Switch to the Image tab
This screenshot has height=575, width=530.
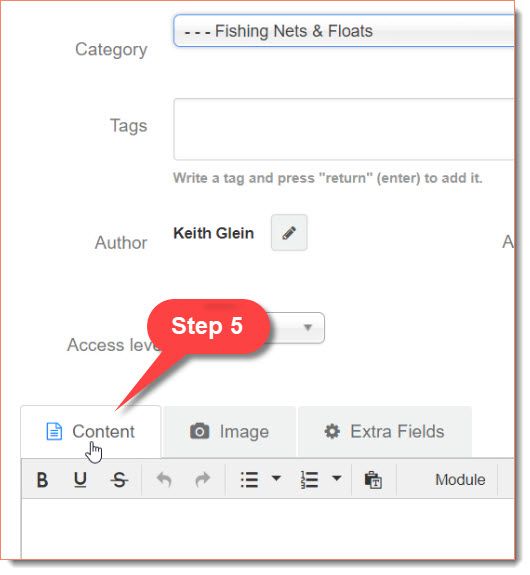(x=230, y=432)
